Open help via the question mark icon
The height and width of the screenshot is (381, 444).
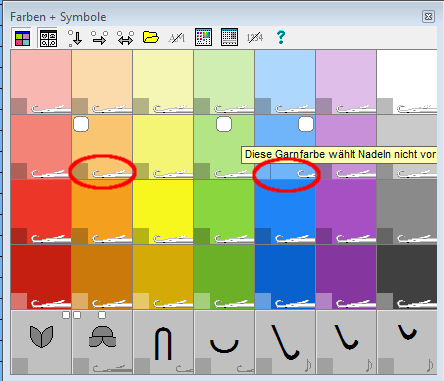pos(281,37)
